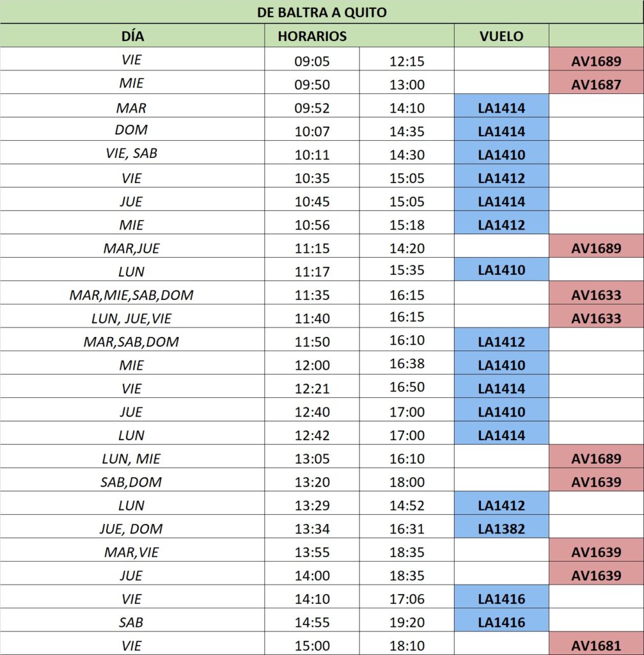Click the AV1687 flight cell
The width and height of the screenshot is (644, 655).
point(596,84)
